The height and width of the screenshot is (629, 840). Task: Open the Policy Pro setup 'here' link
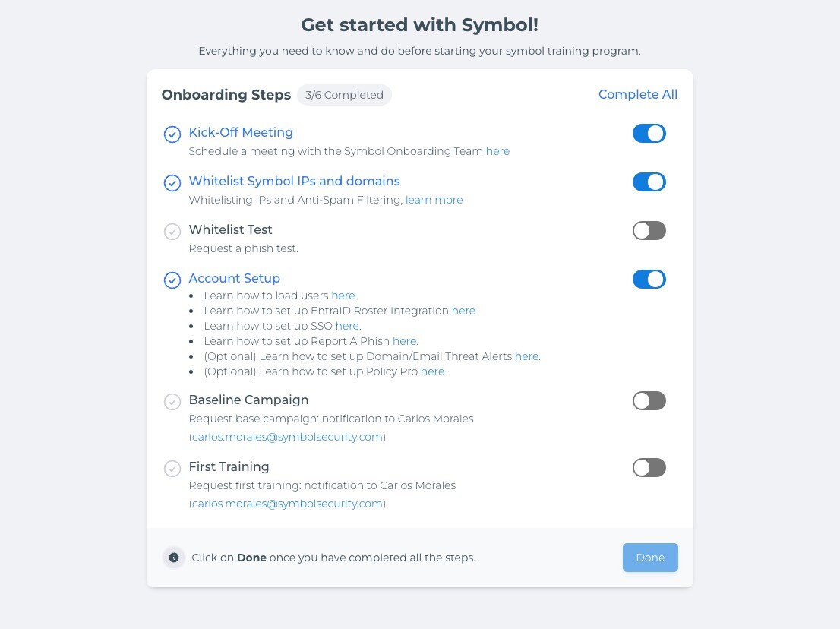(x=432, y=371)
